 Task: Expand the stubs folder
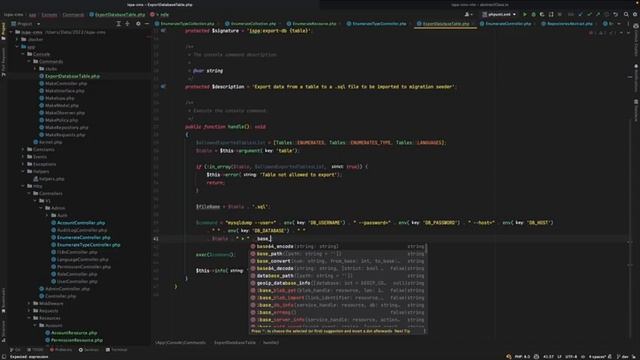(x=35, y=69)
